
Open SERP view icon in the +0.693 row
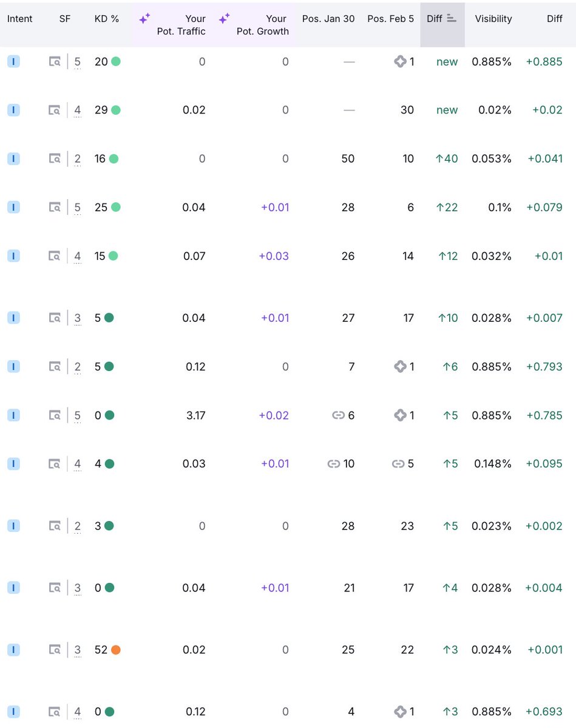(55, 711)
